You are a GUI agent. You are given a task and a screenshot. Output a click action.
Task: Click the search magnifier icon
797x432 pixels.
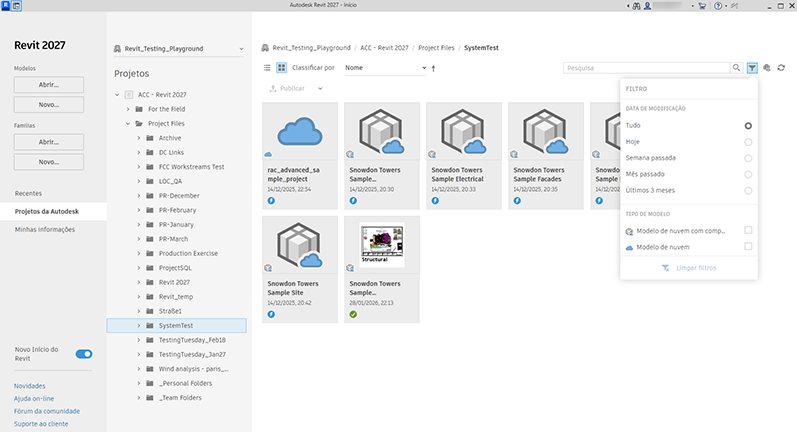click(736, 68)
